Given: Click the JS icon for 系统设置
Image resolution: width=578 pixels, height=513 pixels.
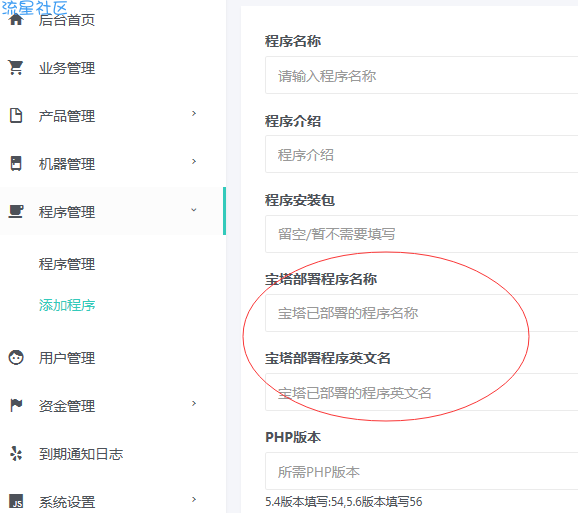Looking at the screenshot, I should click(x=16, y=501).
